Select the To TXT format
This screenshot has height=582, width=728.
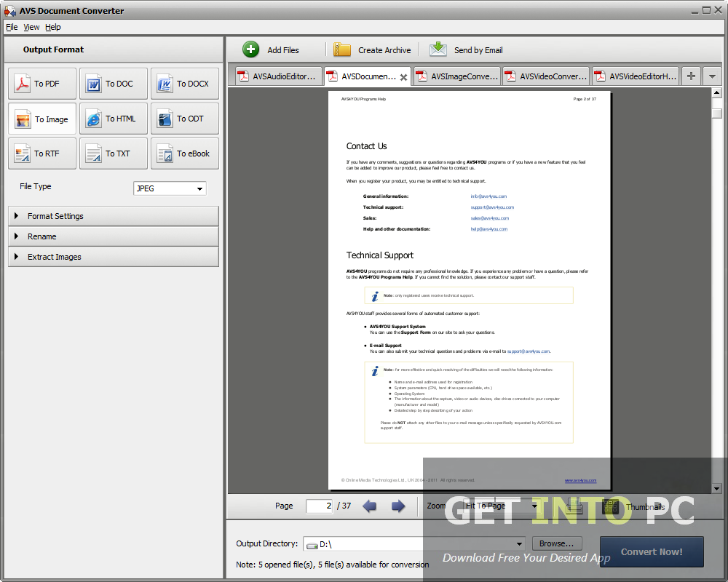point(114,154)
